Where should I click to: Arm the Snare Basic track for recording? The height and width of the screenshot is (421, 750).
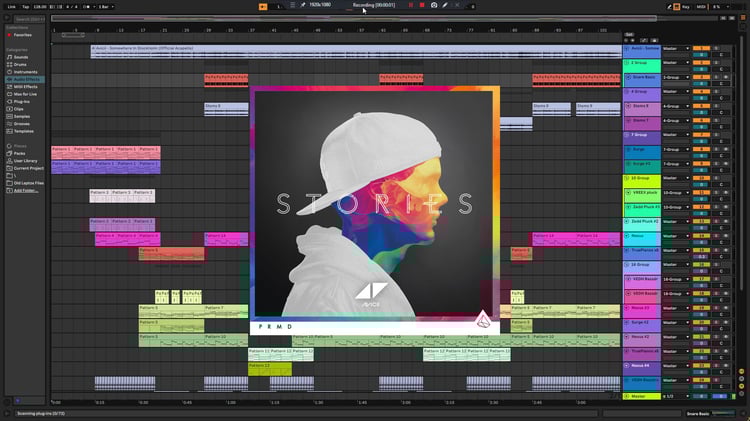point(726,77)
